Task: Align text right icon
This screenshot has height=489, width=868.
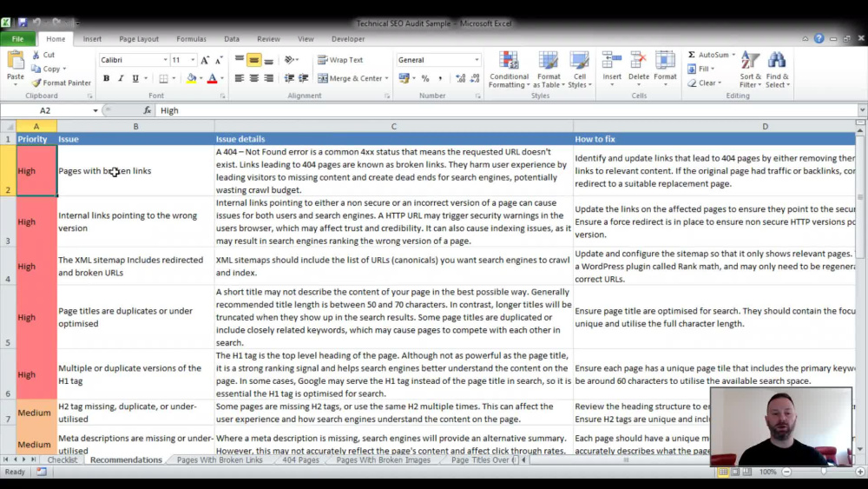Action: pyautogui.click(x=268, y=79)
